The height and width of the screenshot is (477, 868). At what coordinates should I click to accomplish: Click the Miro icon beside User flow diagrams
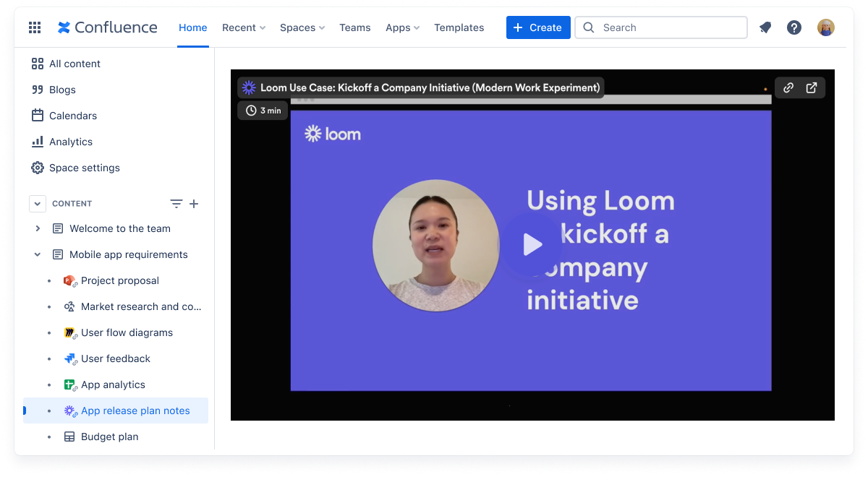click(x=70, y=332)
